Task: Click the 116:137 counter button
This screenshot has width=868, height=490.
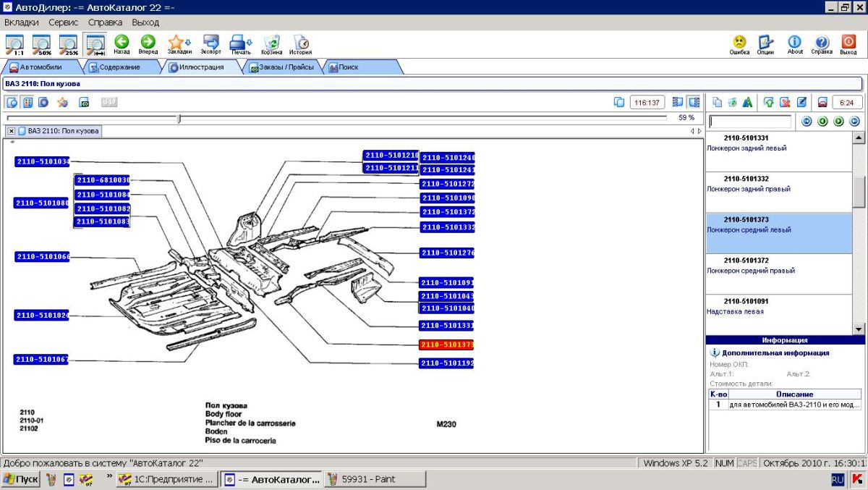Action: click(647, 102)
